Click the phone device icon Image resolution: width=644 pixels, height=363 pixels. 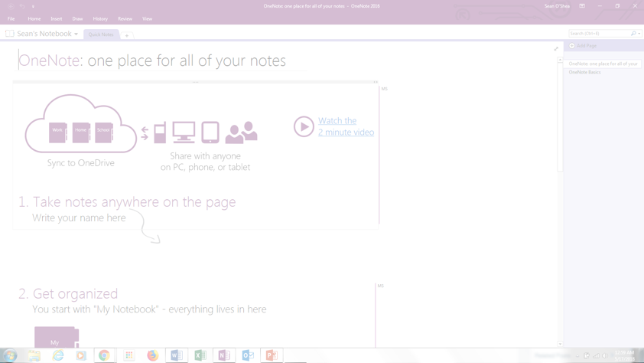pyautogui.click(x=160, y=132)
